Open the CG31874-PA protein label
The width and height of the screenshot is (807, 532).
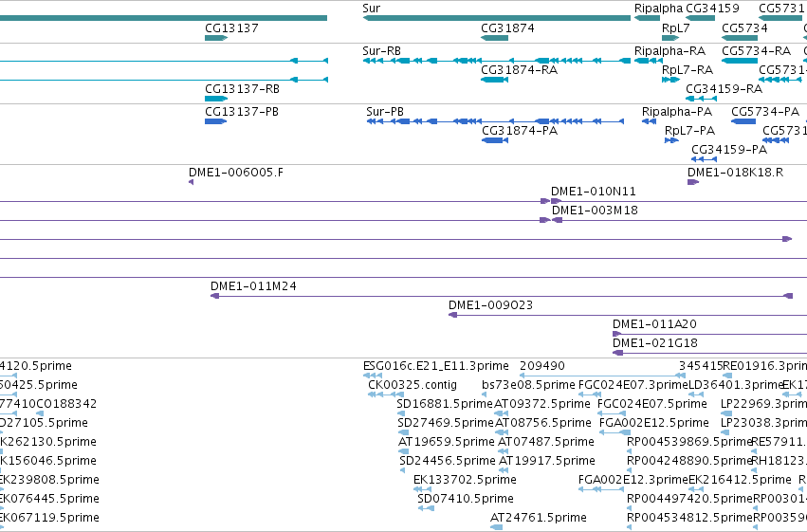pos(520,131)
